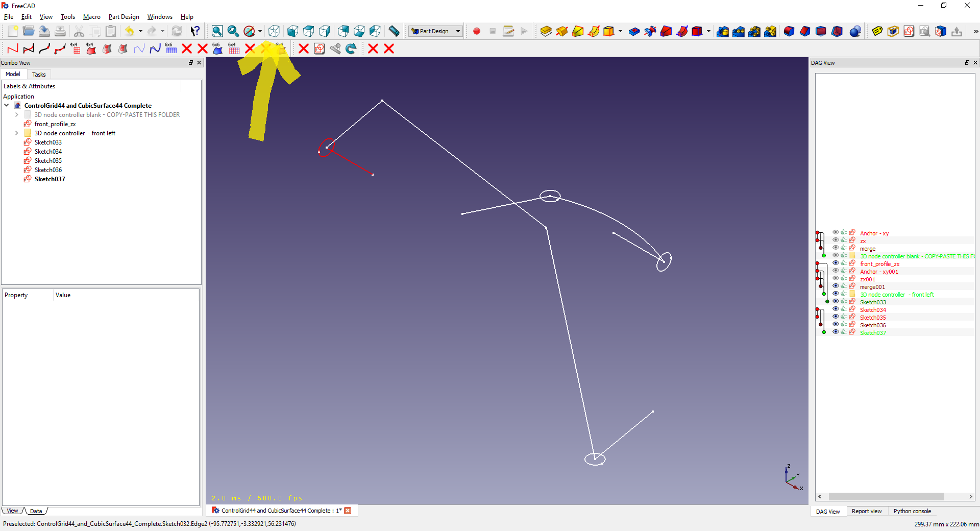Image resolution: width=980 pixels, height=531 pixels.
Task: Float the DAG View panel
Action: (x=967, y=63)
